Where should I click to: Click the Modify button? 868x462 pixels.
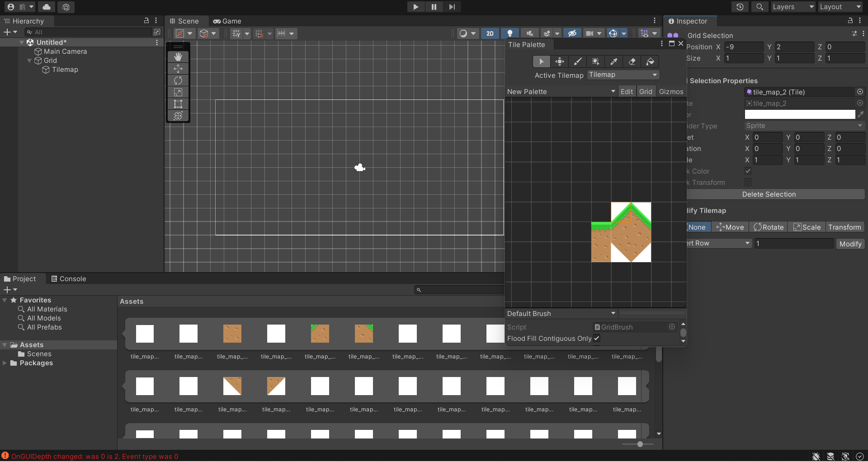(x=850, y=244)
